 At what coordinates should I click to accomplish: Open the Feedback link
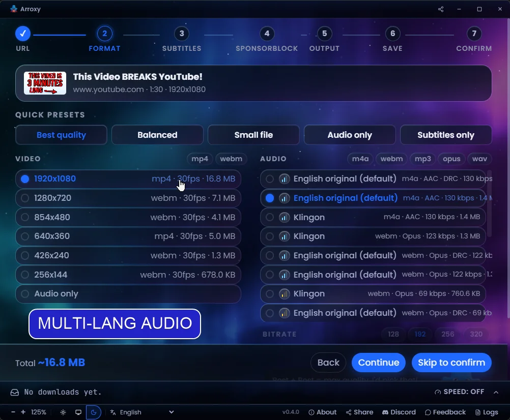pos(445,412)
